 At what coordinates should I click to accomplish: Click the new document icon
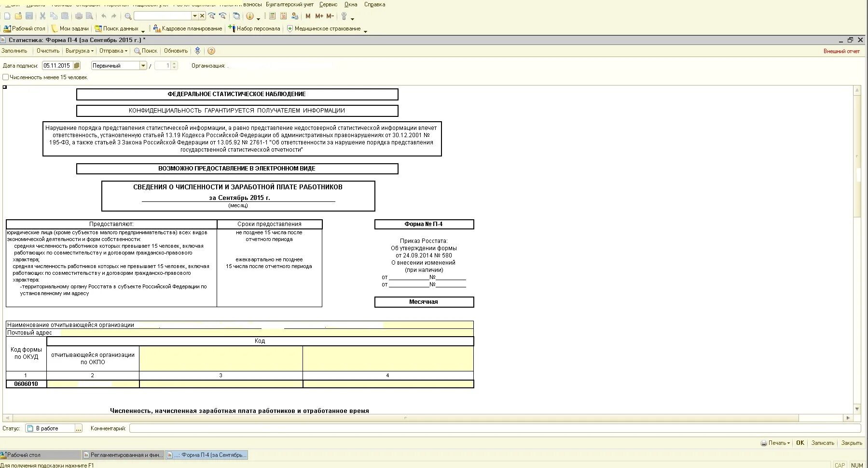tap(7, 16)
